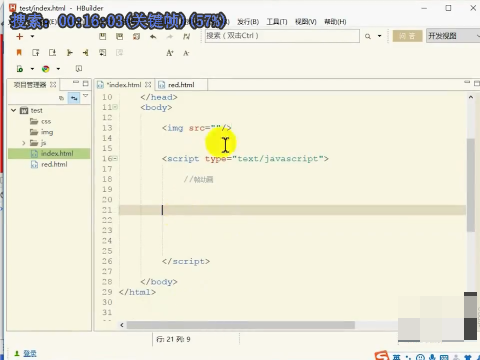Open the 开发视图 view mode dropdown

tap(453, 36)
